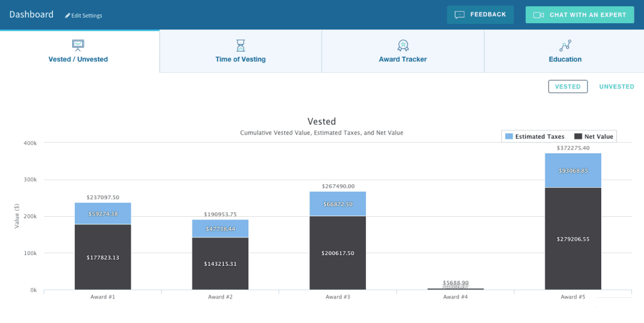
Task: Click the presentation board icon above Vested / Unvested
Action: (78, 45)
